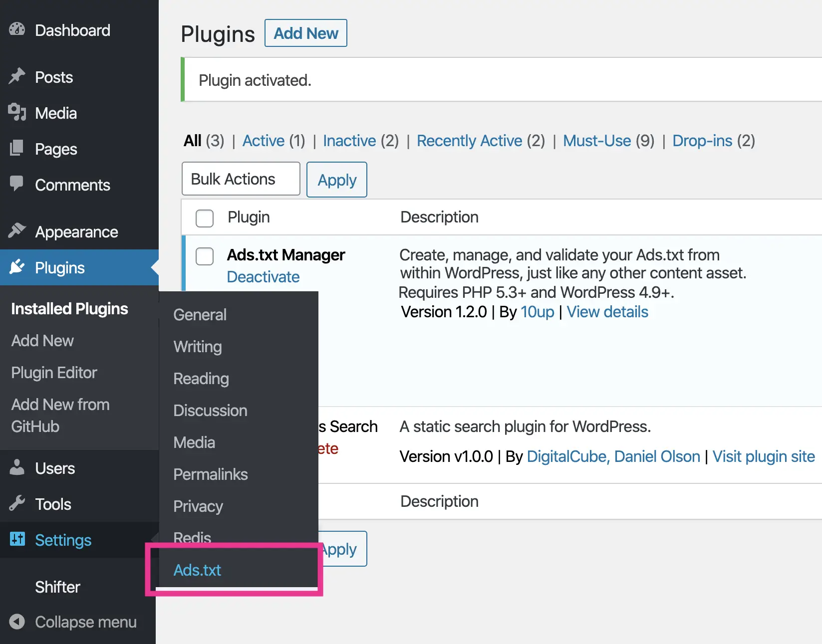Click the Appearance paintbrush icon

point(17,231)
